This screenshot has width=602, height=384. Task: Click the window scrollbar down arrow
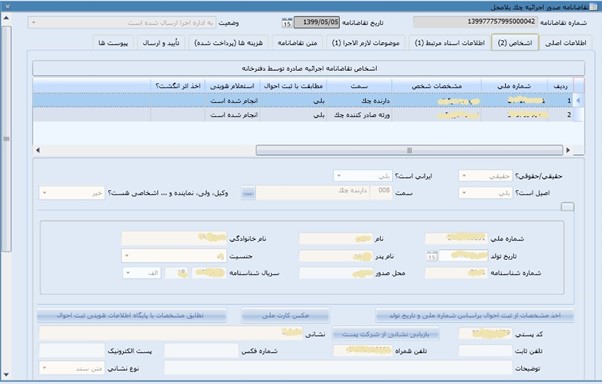(x=6, y=374)
